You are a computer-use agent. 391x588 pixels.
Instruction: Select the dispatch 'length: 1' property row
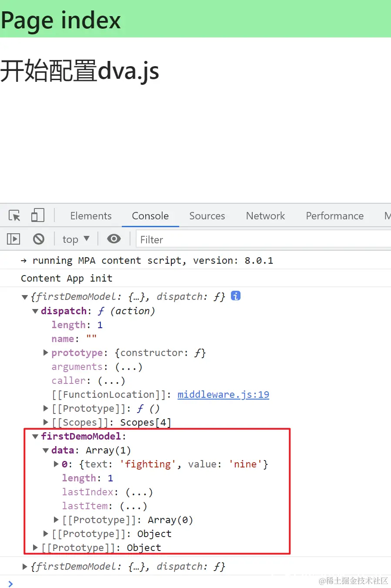pyautogui.click(x=77, y=325)
